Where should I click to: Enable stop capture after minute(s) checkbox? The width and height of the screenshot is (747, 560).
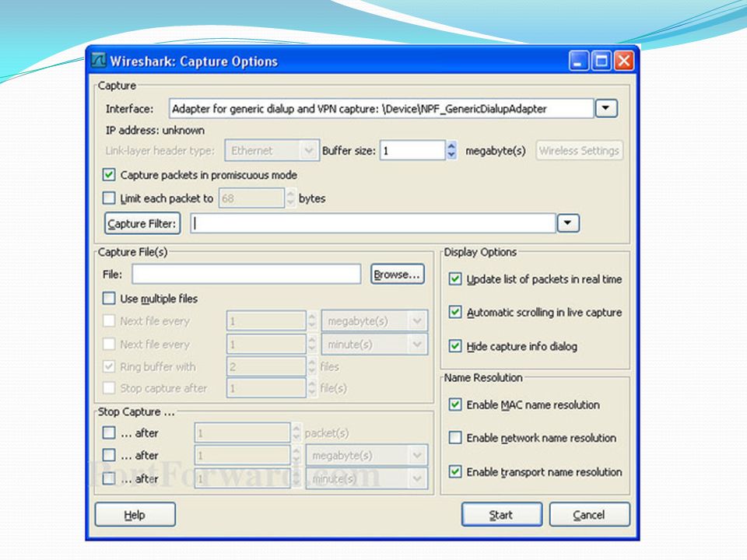click(x=109, y=478)
